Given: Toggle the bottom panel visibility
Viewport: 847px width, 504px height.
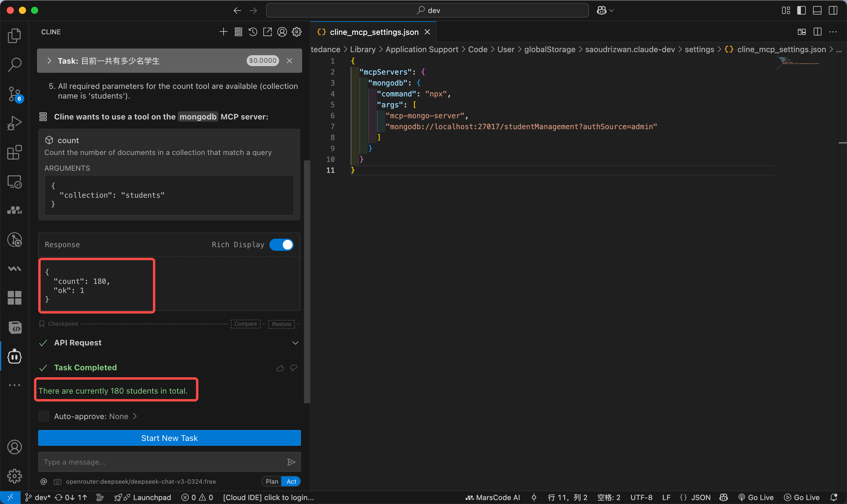Looking at the screenshot, I should coord(817,11).
